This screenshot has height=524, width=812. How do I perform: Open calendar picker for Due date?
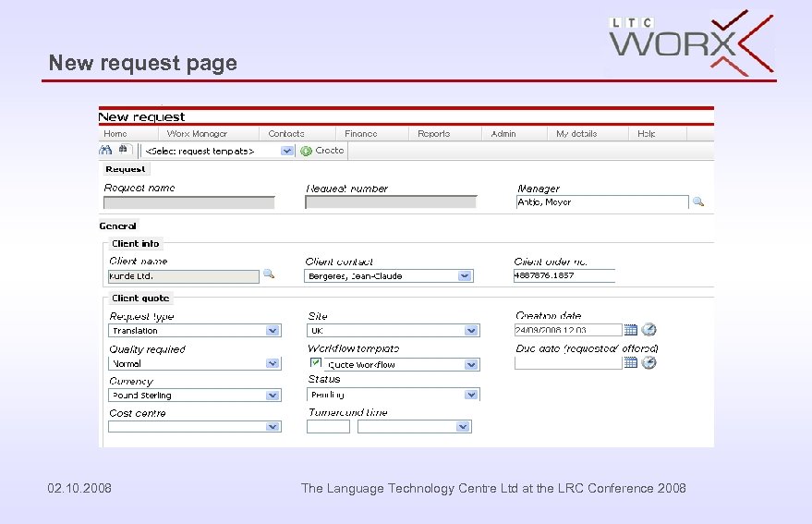point(630,362)
